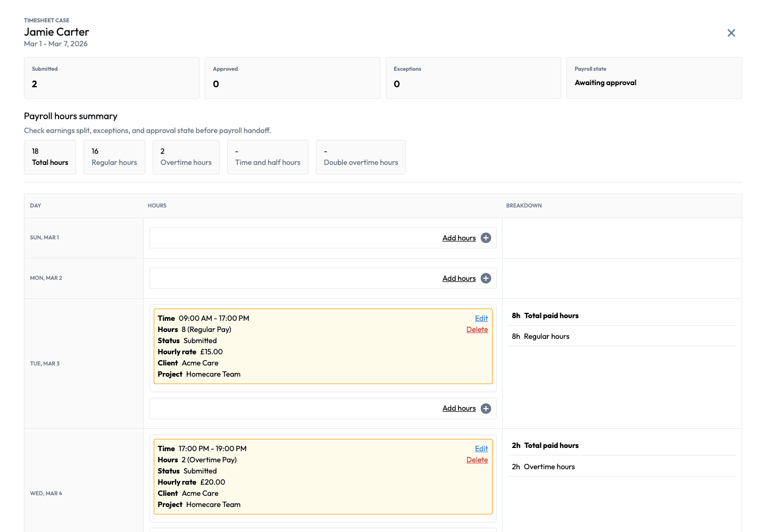Viewport: 766px width, 532px height.
Task: Click the Submitted stat card
Action: tap(112, 78)
